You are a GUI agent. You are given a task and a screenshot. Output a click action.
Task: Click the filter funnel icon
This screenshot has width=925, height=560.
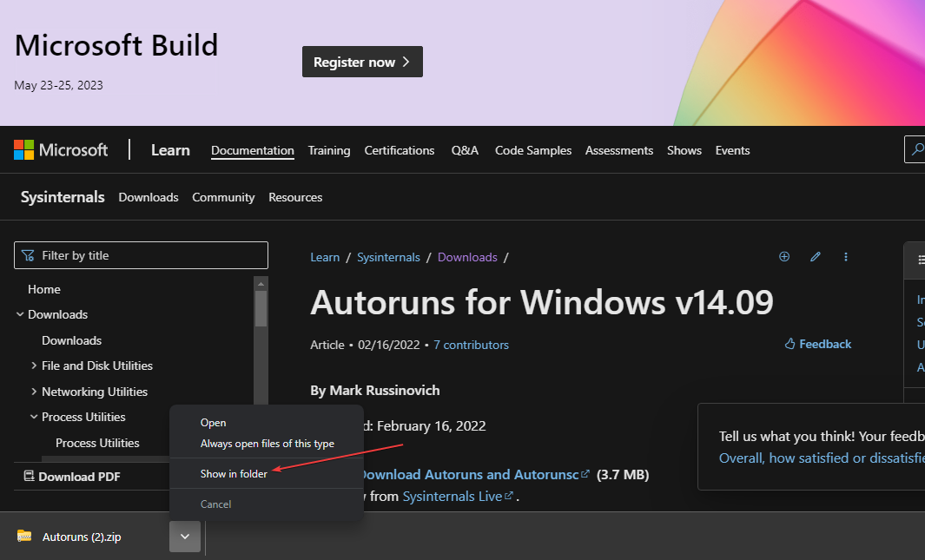[28, 255]
